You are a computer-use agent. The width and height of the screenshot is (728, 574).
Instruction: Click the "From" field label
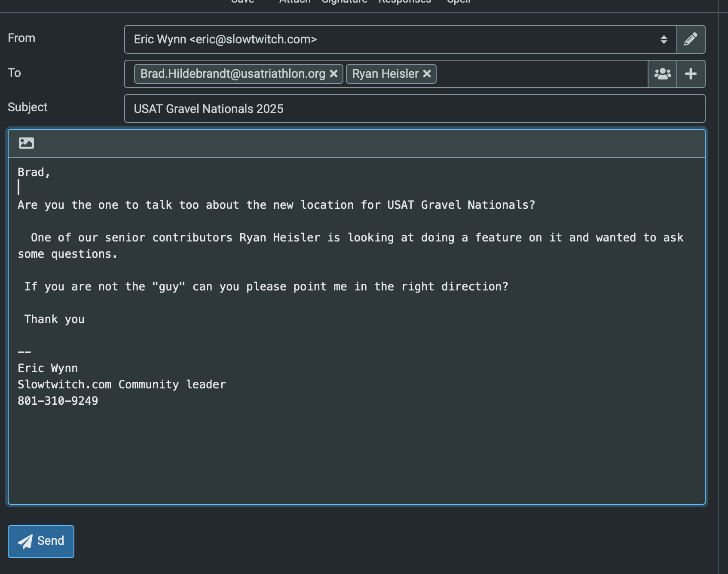click(x=21, y=38)
